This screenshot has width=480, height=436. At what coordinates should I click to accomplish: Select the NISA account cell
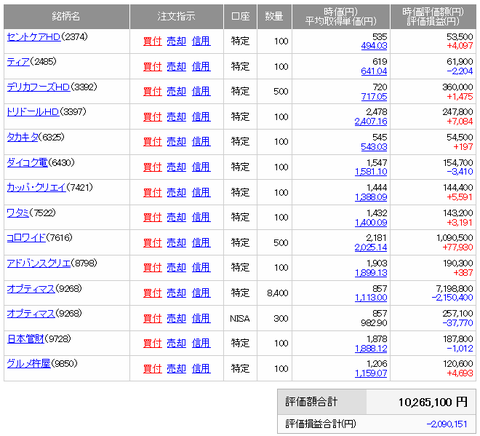[x=240, y=319]
